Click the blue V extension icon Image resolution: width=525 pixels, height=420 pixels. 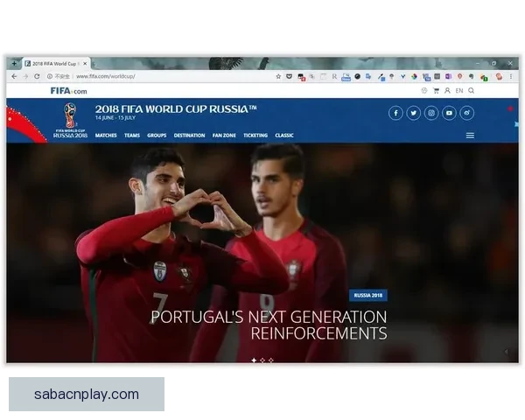[x=402, y=76]
